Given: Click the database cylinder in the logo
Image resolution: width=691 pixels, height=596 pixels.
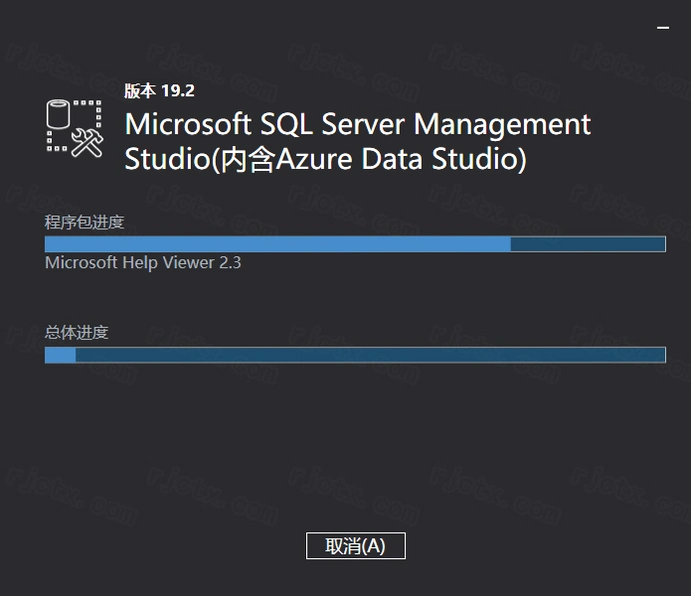Looking at the screenshot, I should pyautogui.click(x=58, y=114).
